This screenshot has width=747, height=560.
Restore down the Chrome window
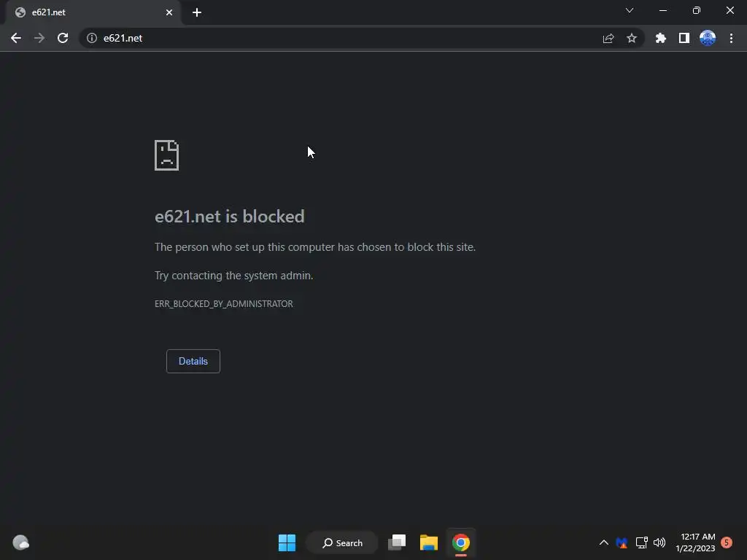[697, 10]
